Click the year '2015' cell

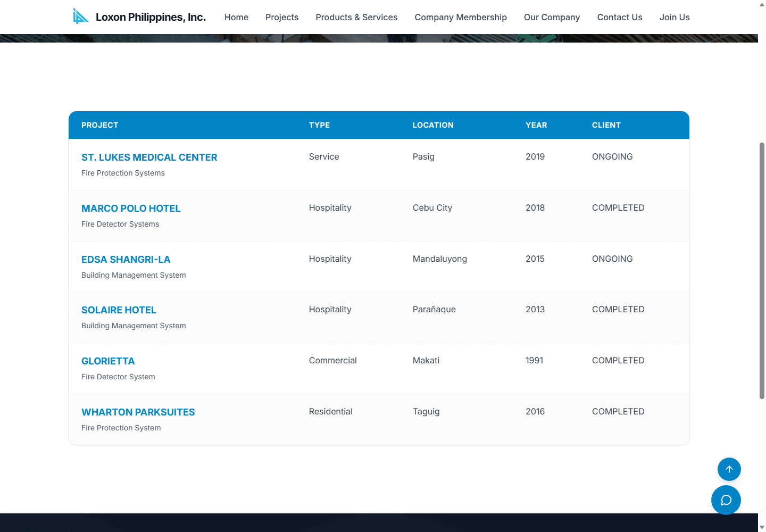click(x=535, y=259)
